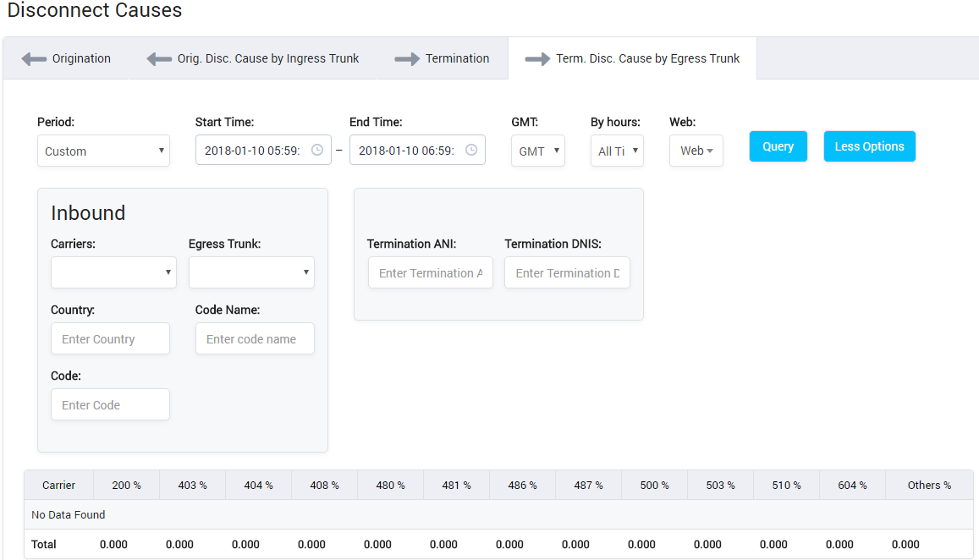This screenshot has height=560, width=979.
Task: Click the Termination DNIS text box
Action: [567, 272]
